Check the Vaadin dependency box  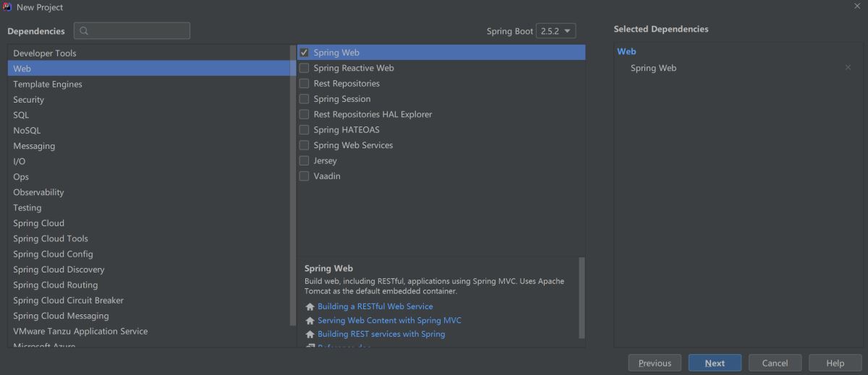pyautogui.click(x=305, y=176)
